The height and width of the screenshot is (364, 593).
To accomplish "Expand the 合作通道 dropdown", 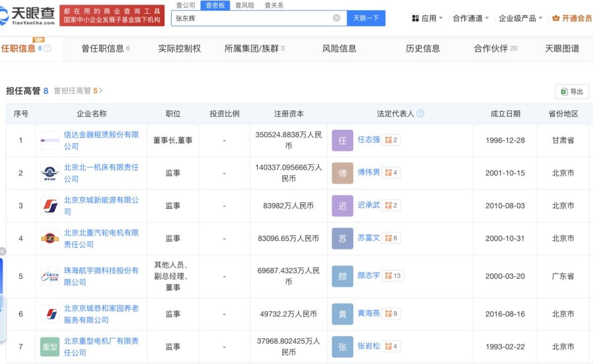I will tap(487, 18).
